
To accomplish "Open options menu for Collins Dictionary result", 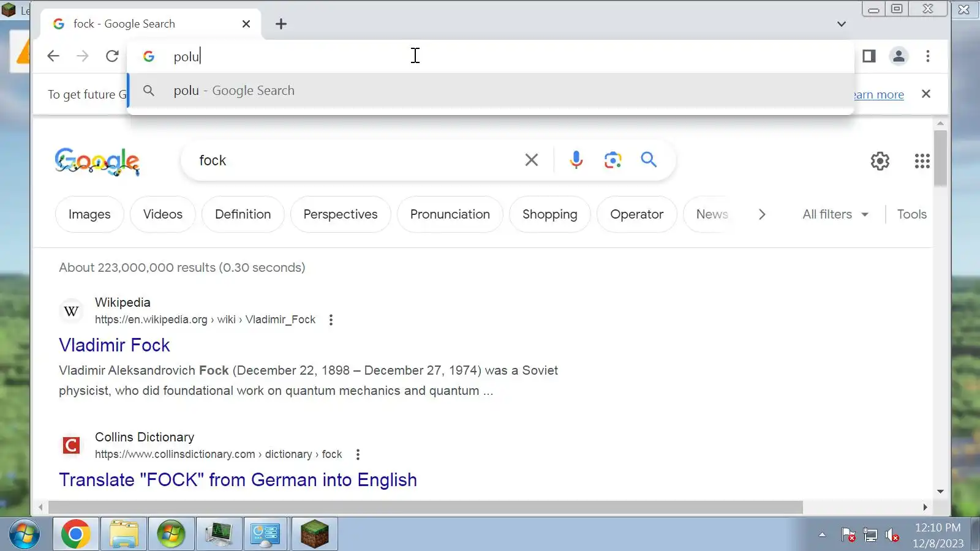I will tap(358, 454).
